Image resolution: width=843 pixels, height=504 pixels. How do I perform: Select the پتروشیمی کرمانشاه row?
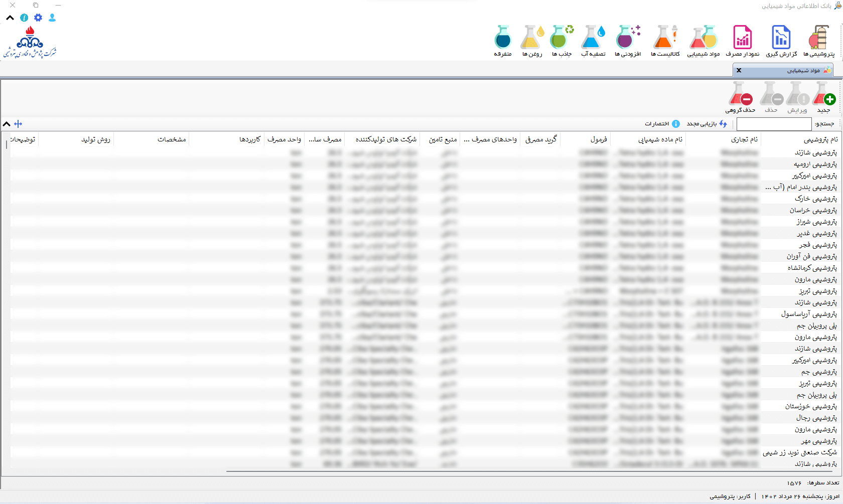click(426, 268)
